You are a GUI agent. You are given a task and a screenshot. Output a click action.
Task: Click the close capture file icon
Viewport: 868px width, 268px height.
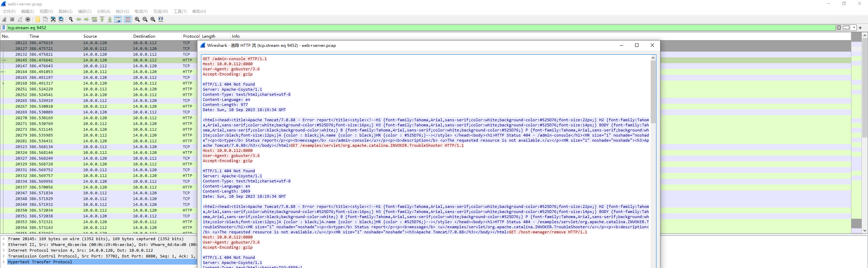pyautogui.click(x=53, y=19)
